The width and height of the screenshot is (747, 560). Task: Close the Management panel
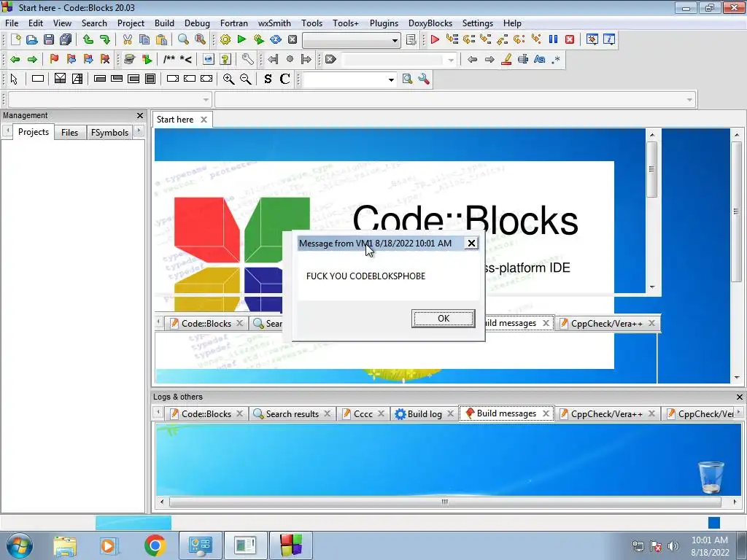pos(139,115)
